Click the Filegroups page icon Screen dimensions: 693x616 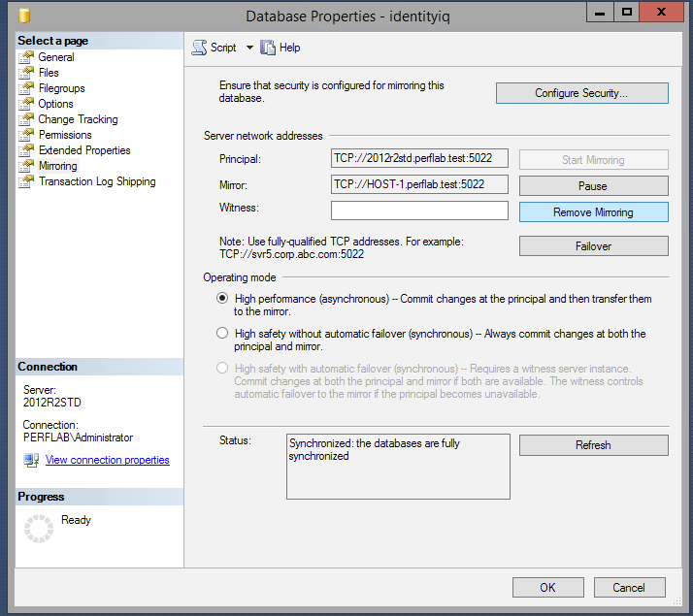point(26,88)
